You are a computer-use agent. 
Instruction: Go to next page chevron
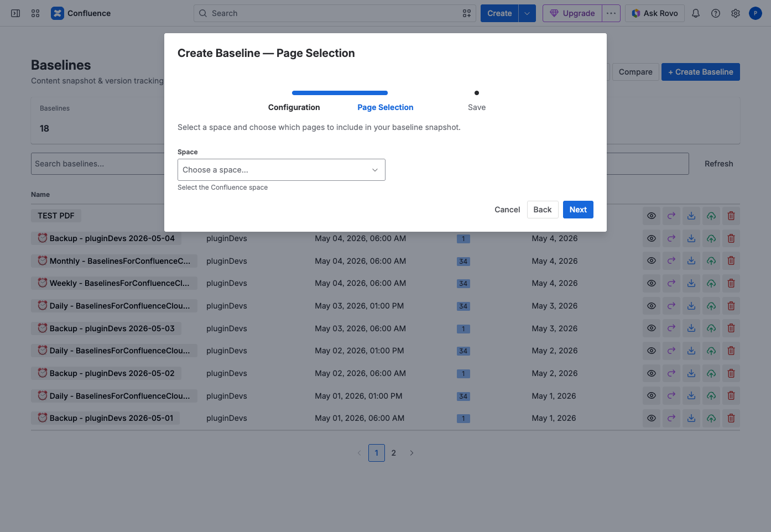coord(411,453)
